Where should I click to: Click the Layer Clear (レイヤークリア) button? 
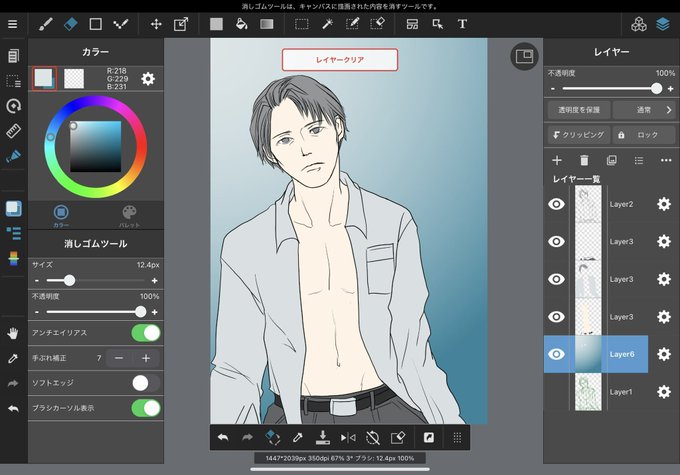(x=340, y=60)
